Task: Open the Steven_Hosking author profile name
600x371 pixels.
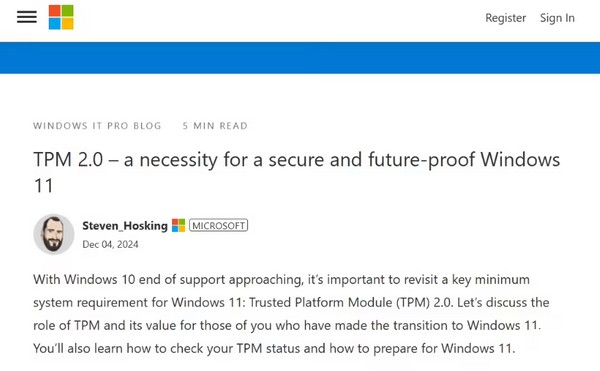Action: [x=125, y=226]
